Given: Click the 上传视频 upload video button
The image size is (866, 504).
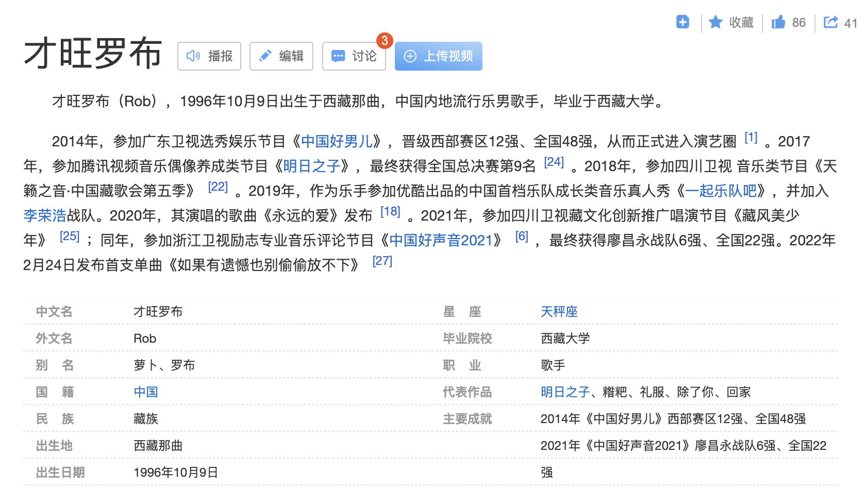Looking at the screenshot, I should pos(439,56).
